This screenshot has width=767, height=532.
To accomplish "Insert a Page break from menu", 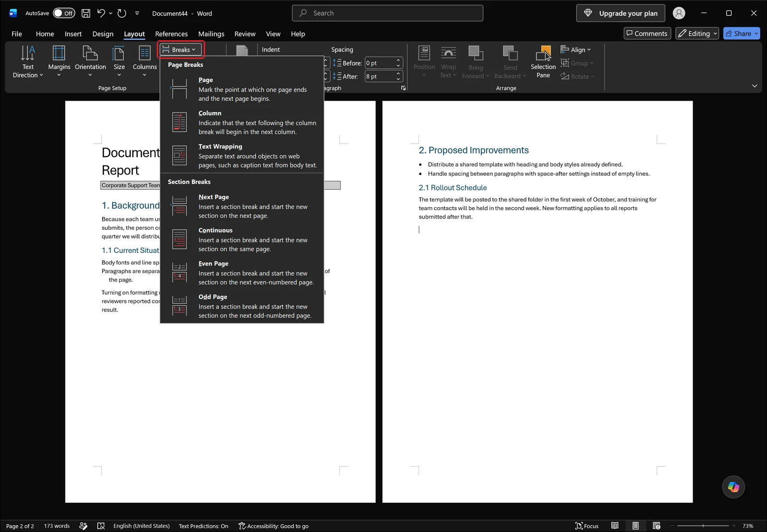I will 242,89.
